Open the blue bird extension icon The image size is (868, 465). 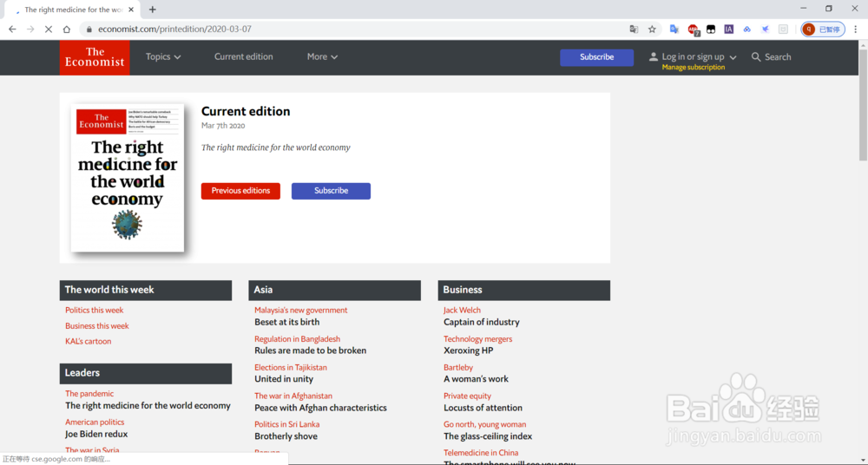765,29
